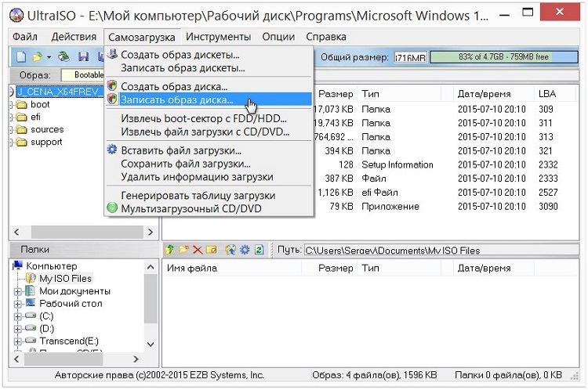The width and height of the screenshot is (588, 390).
Task: Click the Up folder icon in lower toolbar
Action: (169, 250)
